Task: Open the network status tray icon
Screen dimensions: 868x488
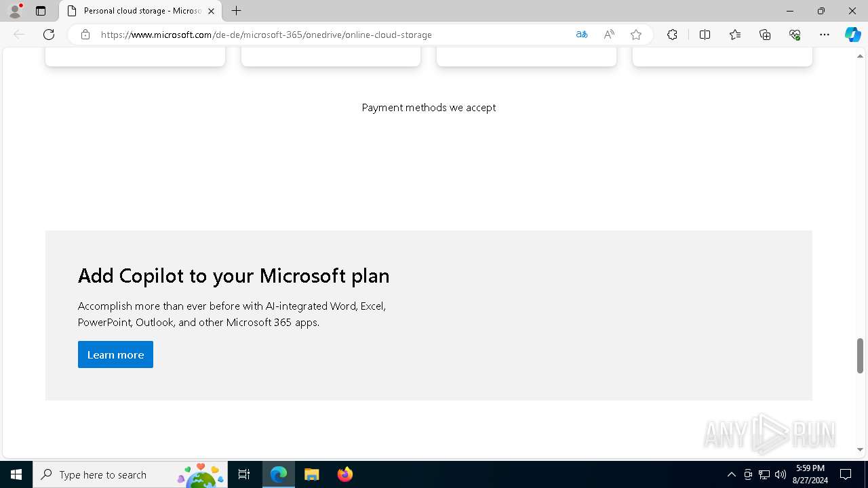Action: coord(764,474)
